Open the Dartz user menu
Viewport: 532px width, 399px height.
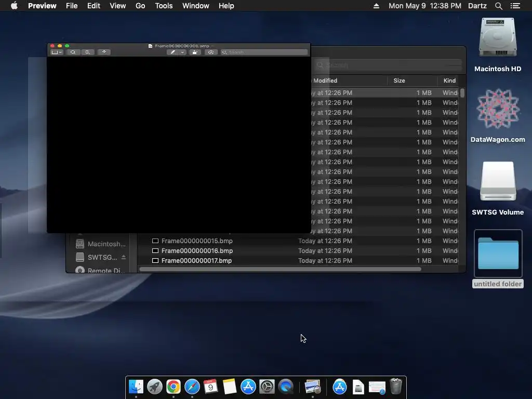477,6
